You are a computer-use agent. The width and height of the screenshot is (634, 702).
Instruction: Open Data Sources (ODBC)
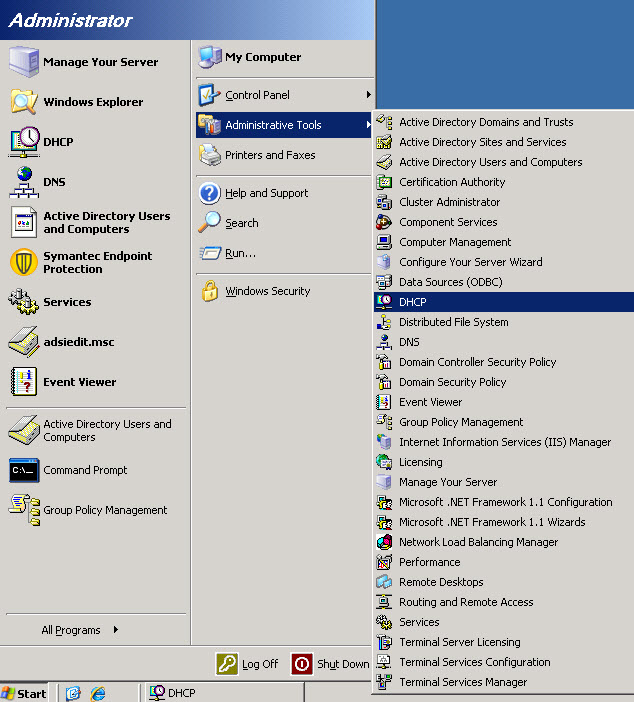[x=504, y=282]
